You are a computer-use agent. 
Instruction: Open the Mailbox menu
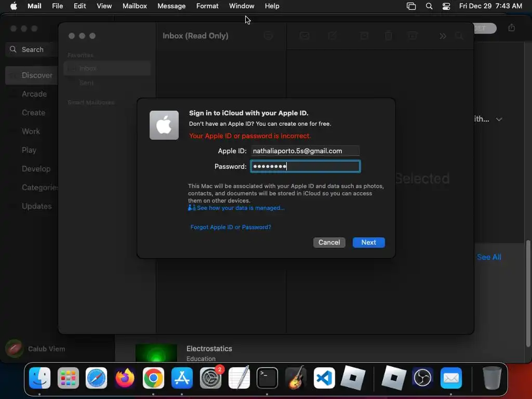(x=135, y=6)
